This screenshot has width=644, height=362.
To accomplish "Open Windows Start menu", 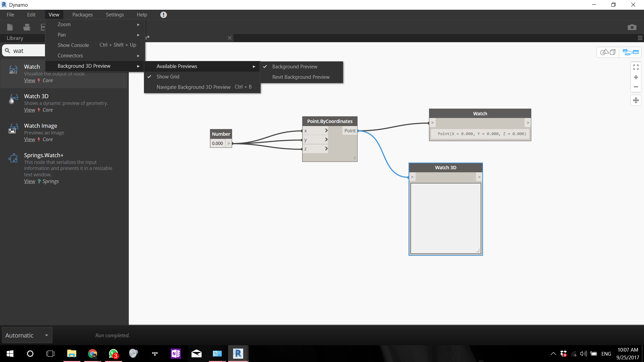I will [10, 354].
